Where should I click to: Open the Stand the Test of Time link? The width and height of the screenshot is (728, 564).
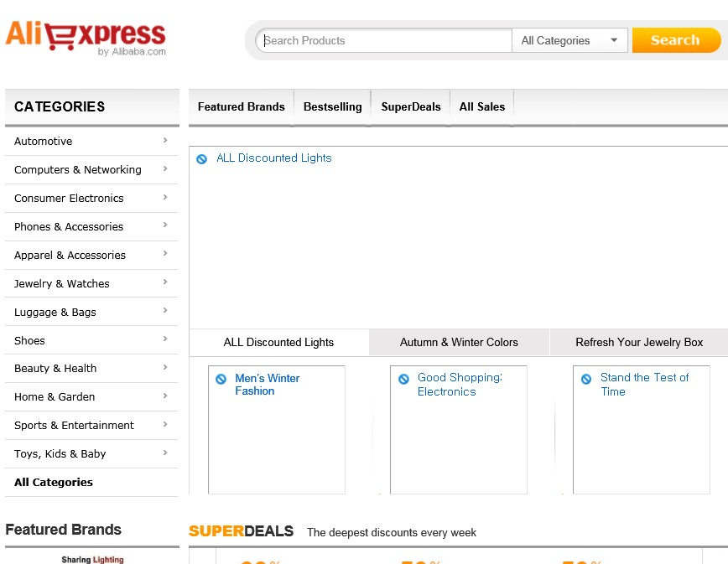click(644, 385)
